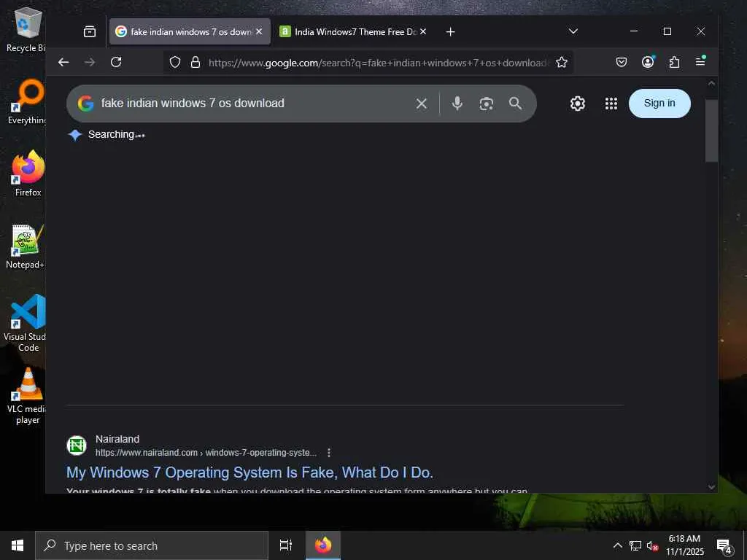
Task: Open the Extensions puzzle icon
Action: (x=674, y=62)
